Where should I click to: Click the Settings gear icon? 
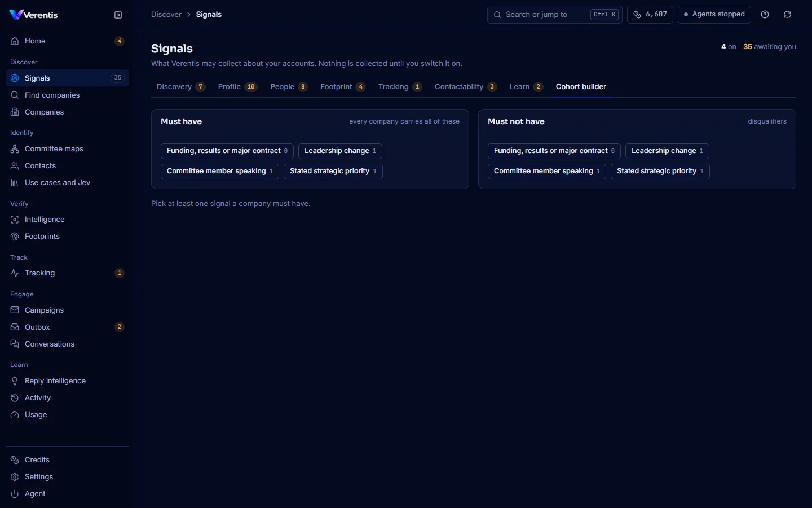[15, 477]
